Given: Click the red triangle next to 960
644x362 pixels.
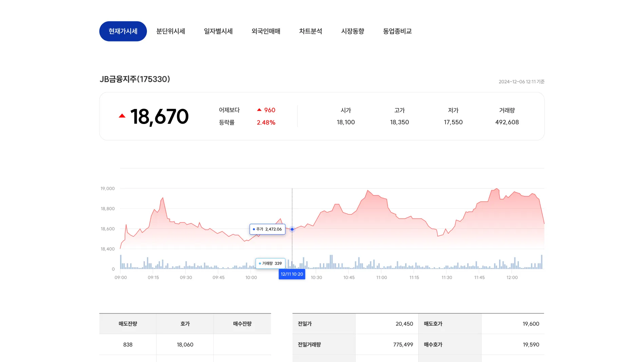Looking at the screenshot, I should [259, 110].
